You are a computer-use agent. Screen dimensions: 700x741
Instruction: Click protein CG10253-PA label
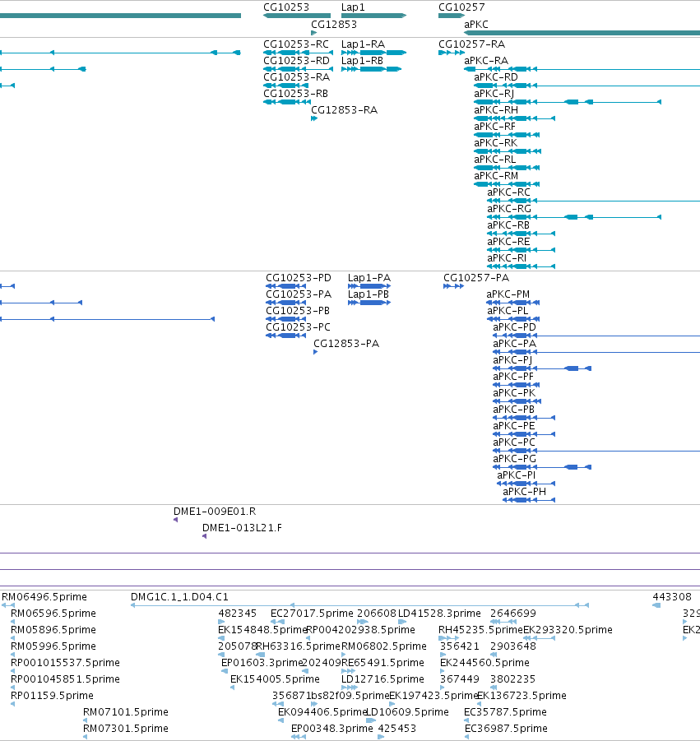[299, 294]
